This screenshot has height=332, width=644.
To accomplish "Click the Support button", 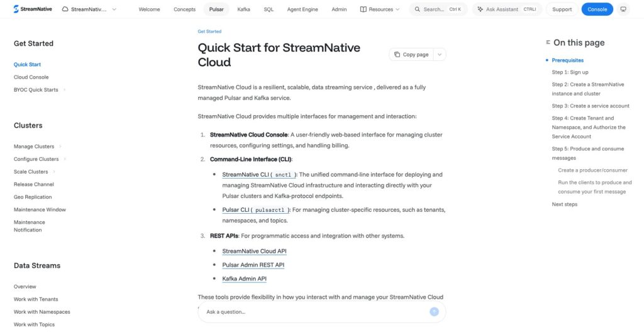I will (x=562, y=9).
